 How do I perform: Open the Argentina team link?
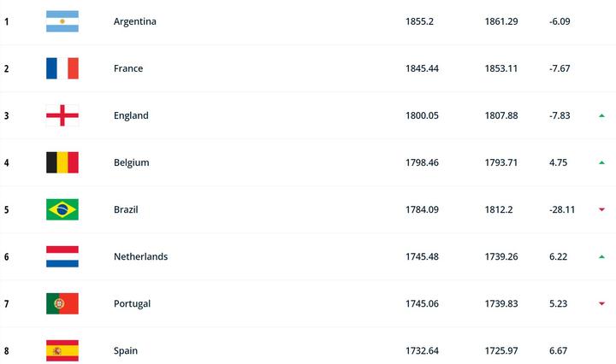pyautogui.click(x=135, y=21)
